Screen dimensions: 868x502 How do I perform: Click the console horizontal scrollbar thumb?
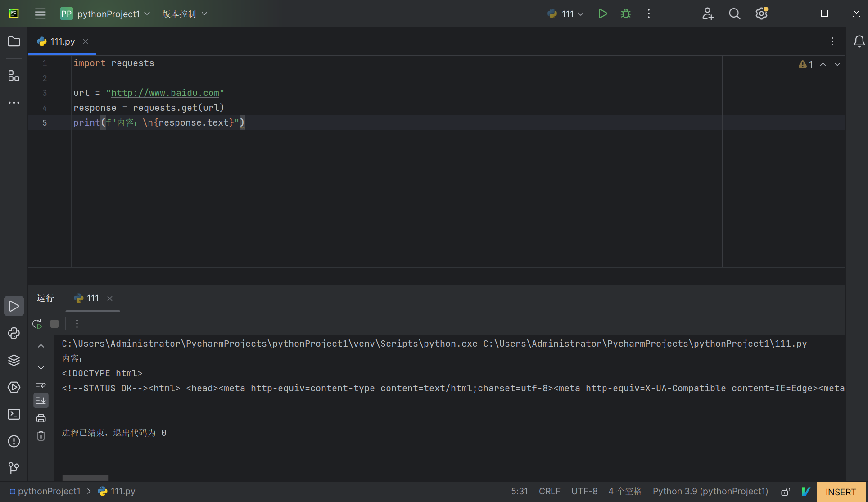pyautogui.click(x=85, y=478)
